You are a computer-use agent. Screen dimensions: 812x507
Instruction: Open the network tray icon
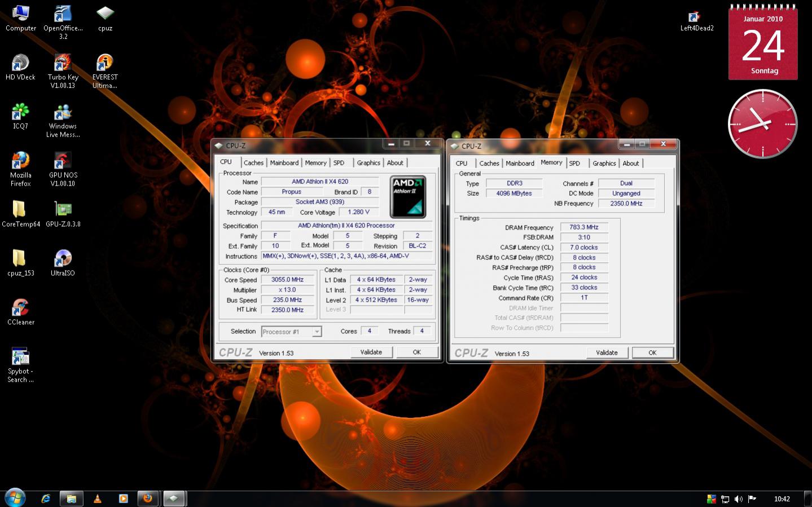725,499
